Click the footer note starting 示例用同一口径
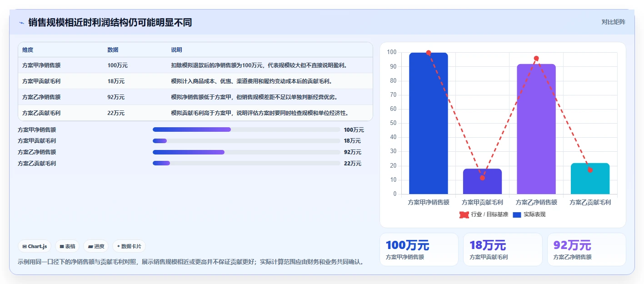Image resolution: width=644 pixels, height=284 pixels. [190, 262]
